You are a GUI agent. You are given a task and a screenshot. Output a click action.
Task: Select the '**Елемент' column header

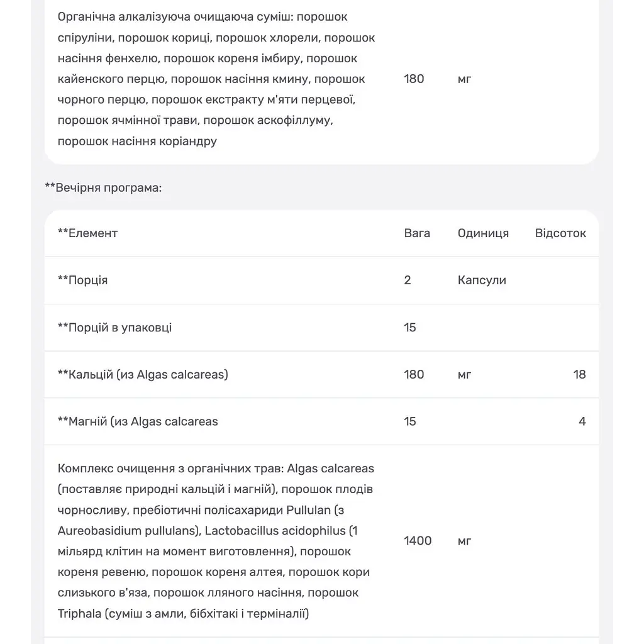[87, 233]
